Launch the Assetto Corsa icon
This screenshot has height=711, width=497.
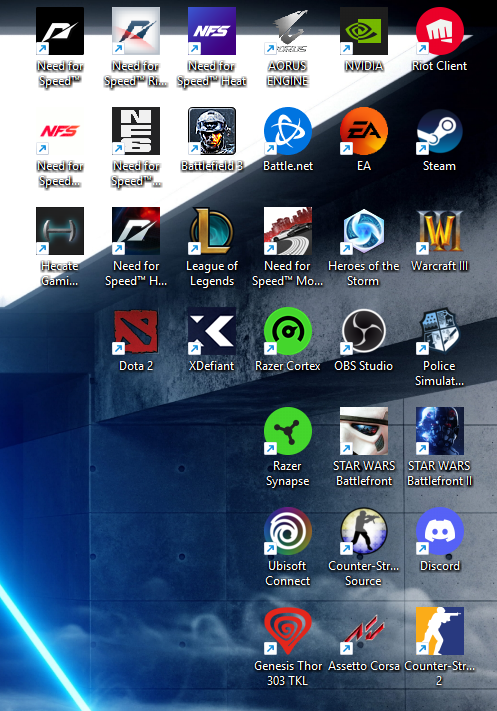[x=364, y=631]
